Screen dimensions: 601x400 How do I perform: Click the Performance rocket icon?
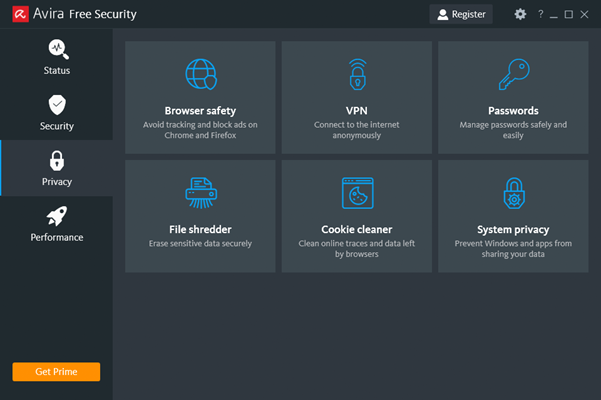(56, 216)
